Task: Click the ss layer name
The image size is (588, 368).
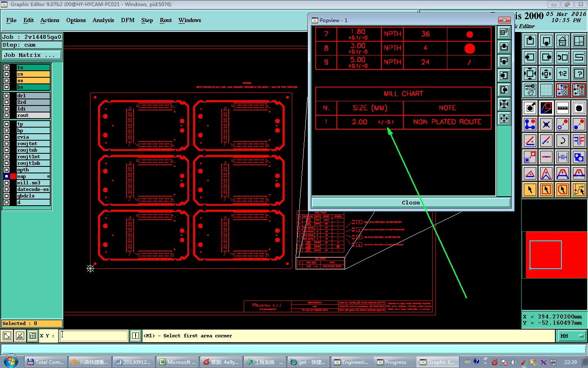Action: click(33, 81)
